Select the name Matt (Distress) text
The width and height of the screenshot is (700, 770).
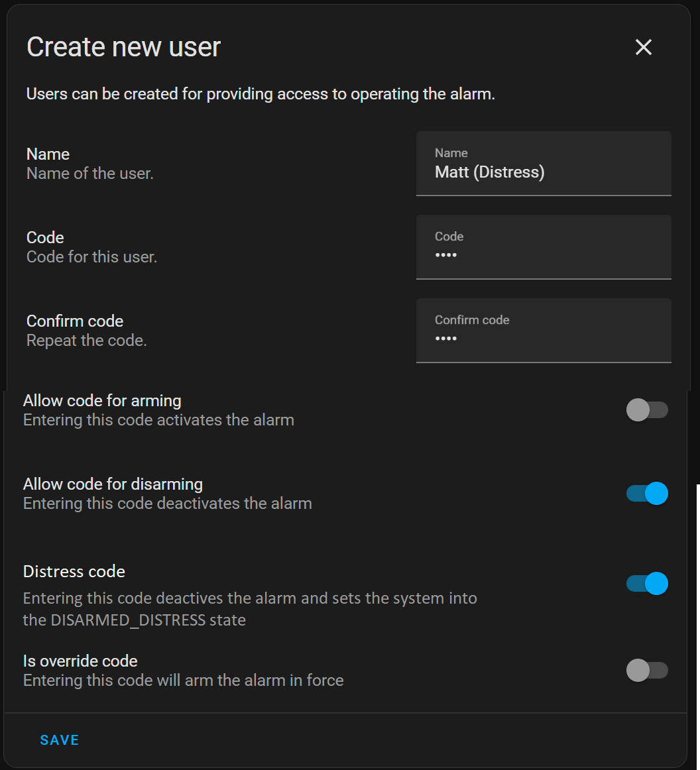(x=489, y=172)
